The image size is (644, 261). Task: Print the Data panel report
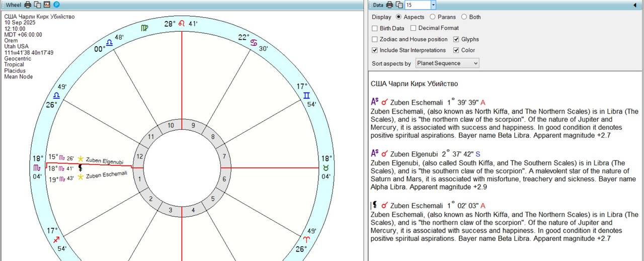click(389, 5)
